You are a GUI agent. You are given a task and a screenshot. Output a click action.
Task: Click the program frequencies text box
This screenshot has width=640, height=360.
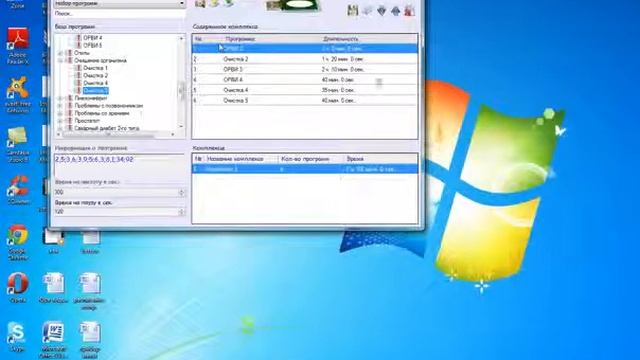click(120, 165)
